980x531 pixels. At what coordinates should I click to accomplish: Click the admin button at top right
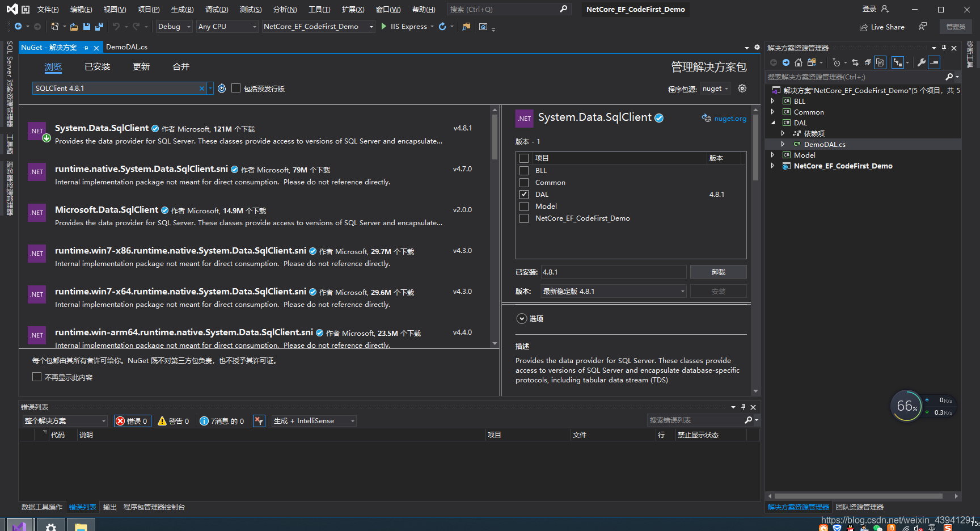956,27
